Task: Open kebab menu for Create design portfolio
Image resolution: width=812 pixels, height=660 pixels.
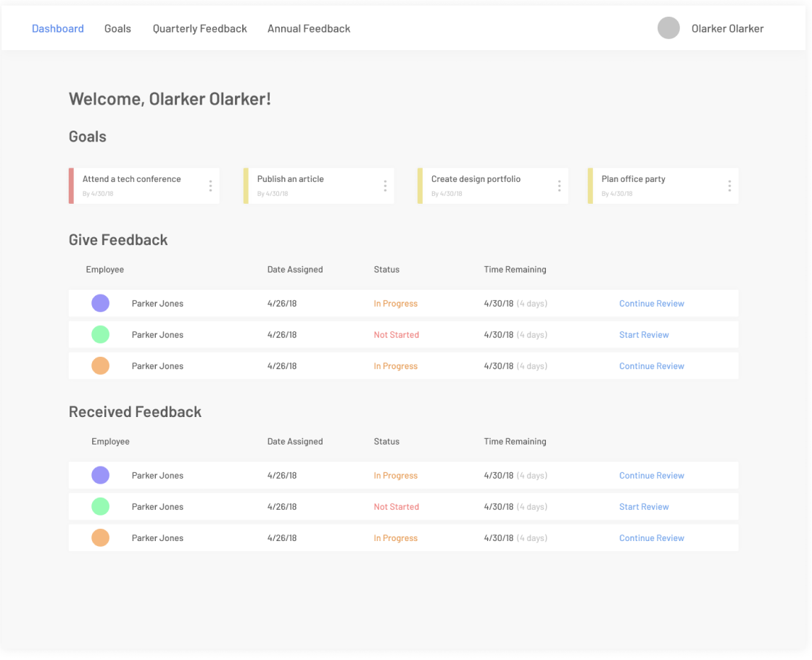Action: pyautogui.click(x=559, y=186)
